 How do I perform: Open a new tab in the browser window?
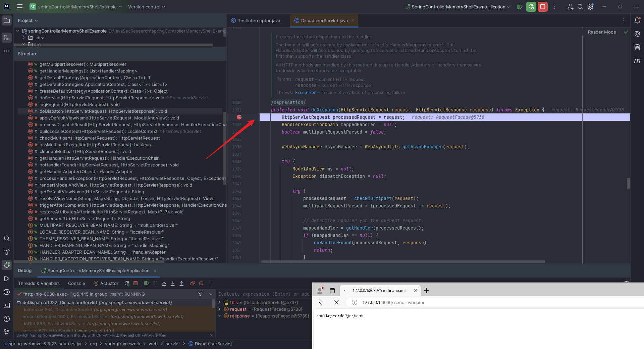(x=426, y=291)
